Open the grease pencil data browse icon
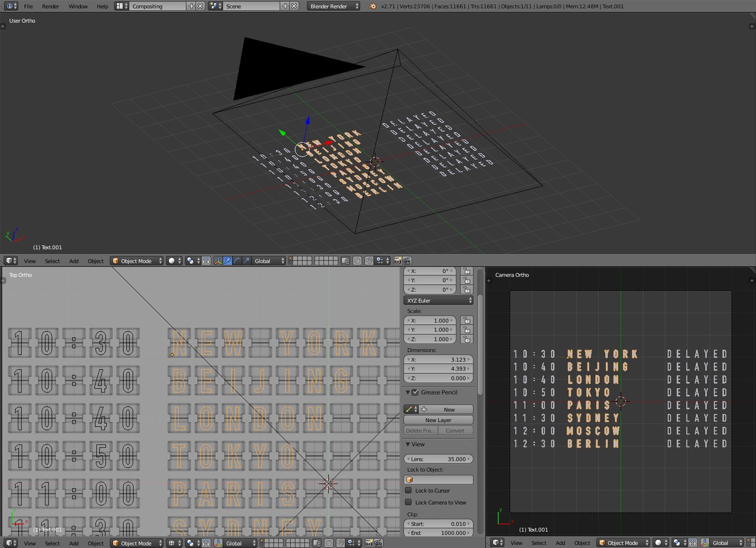Image resolution: width=756 pixels, height=548 pixels. [411, 409]
